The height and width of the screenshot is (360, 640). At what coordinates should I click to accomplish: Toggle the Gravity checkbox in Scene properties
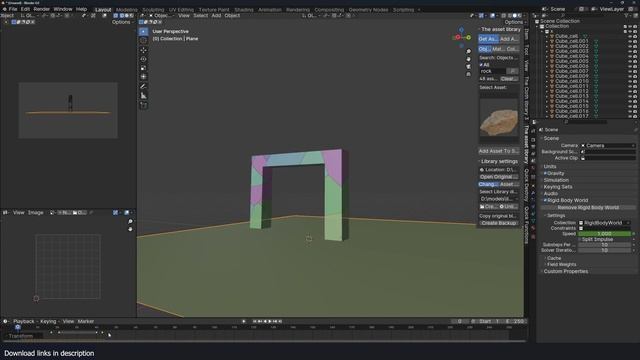point(545,173)
